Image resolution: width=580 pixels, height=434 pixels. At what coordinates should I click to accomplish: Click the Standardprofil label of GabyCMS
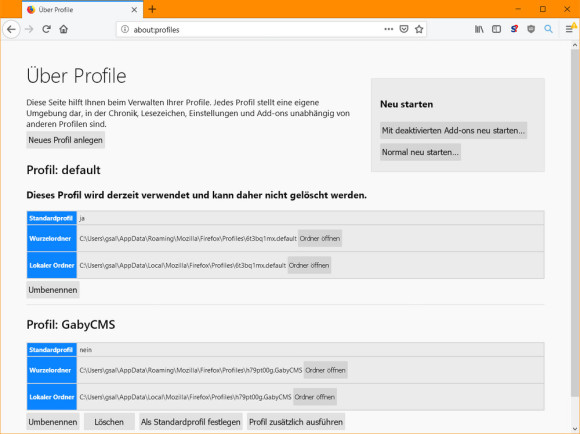51,350
